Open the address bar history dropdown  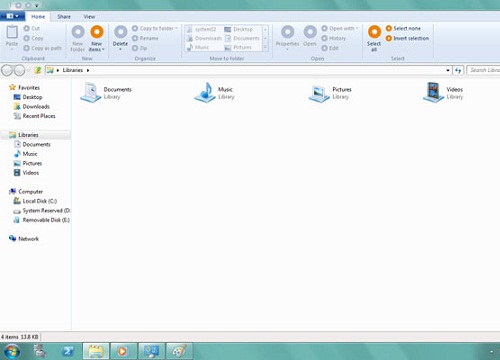448,70
